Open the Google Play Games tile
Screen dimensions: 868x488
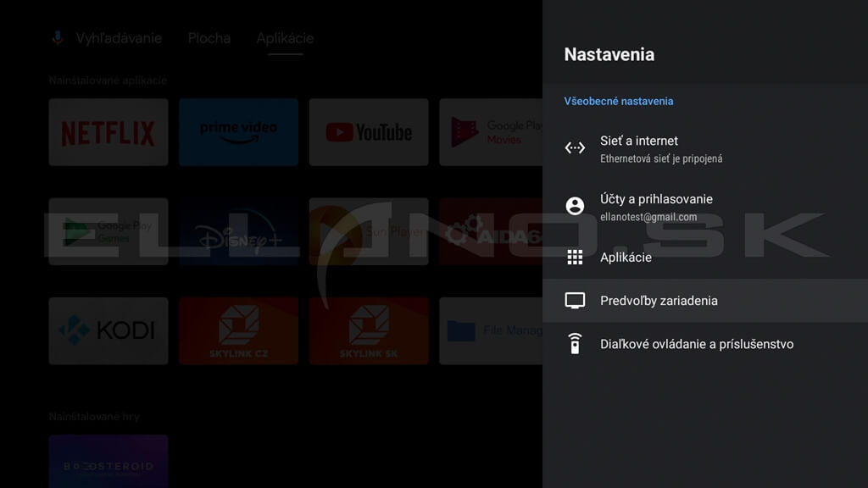click(x=108, y=231)
